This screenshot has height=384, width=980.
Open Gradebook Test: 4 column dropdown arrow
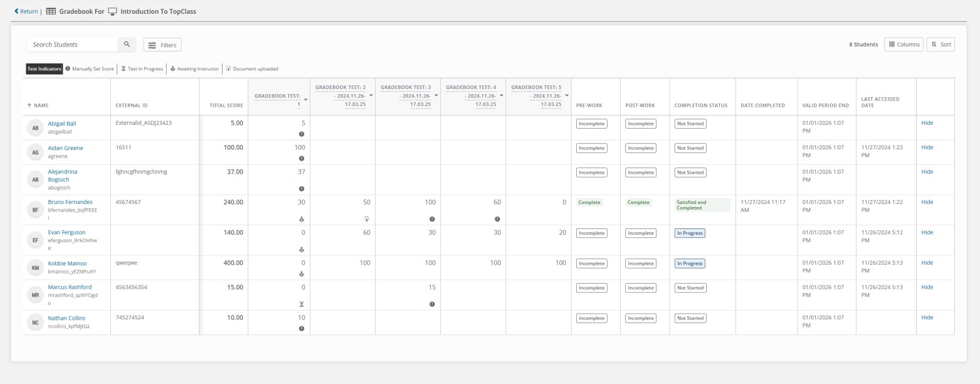tap(502, 95)
